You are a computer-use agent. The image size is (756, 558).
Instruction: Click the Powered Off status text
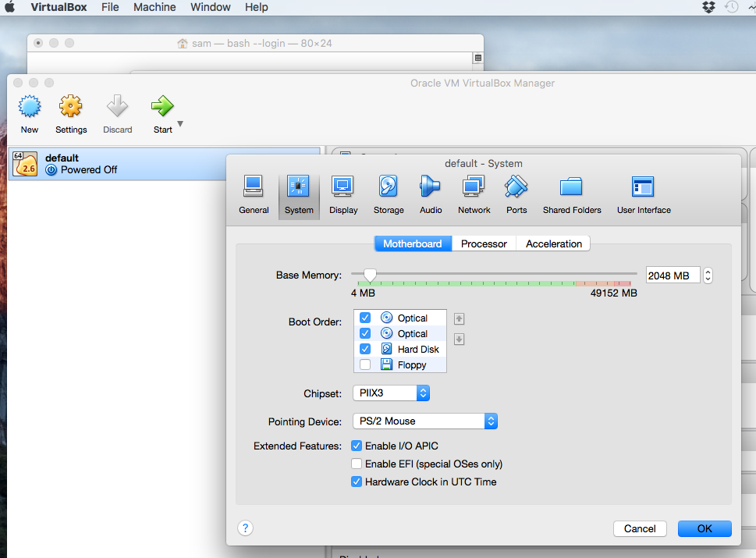coord(89,170)
